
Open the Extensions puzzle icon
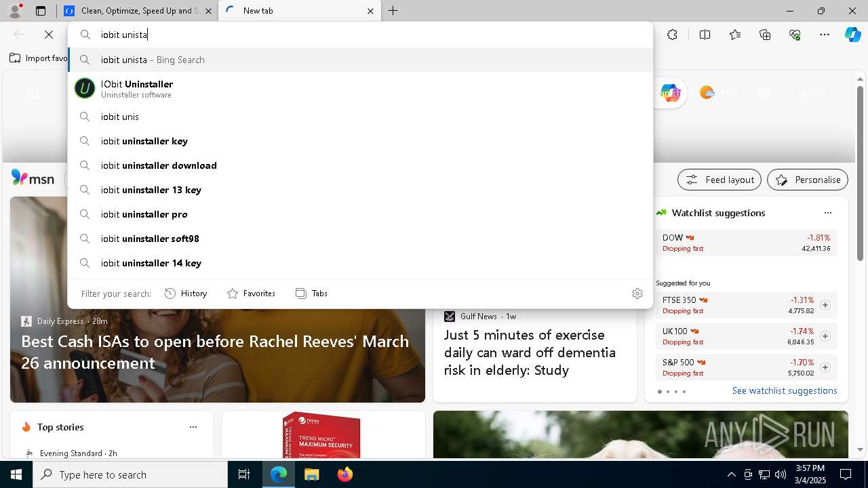672,35
